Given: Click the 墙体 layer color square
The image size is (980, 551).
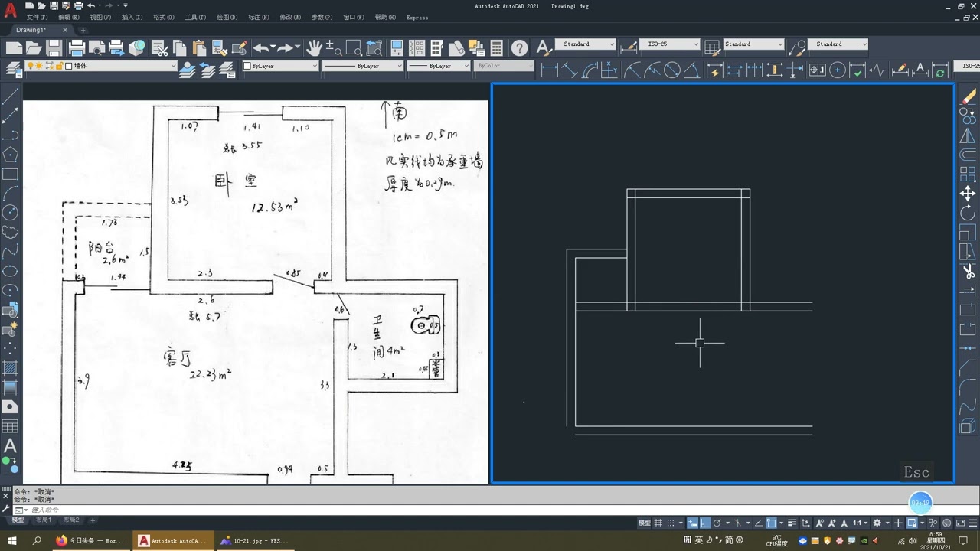Looking at the screenshot, I should [68, 66].
